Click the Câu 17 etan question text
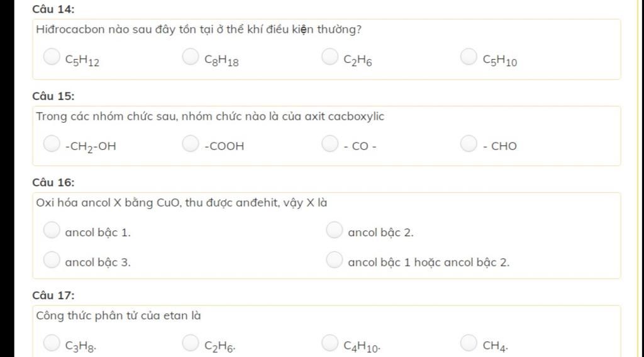The image size is (644, 357). pyautogui.click(x=119, y=315)
